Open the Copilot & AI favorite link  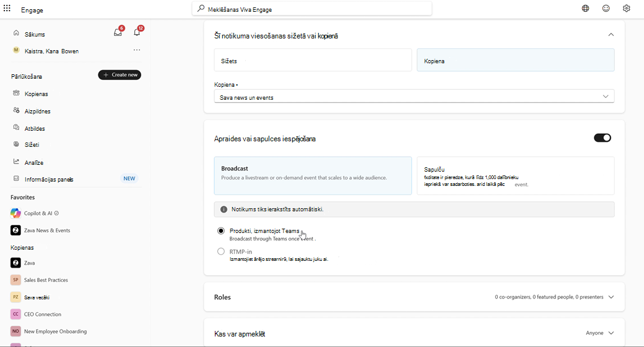[38, 213]
